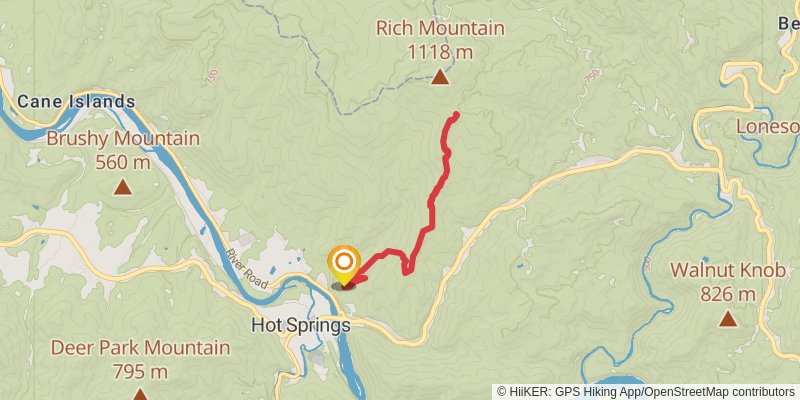Click the Deer Park Mountain peak triangle
Screen dimensions: 800x400
[x=140, y=395]
